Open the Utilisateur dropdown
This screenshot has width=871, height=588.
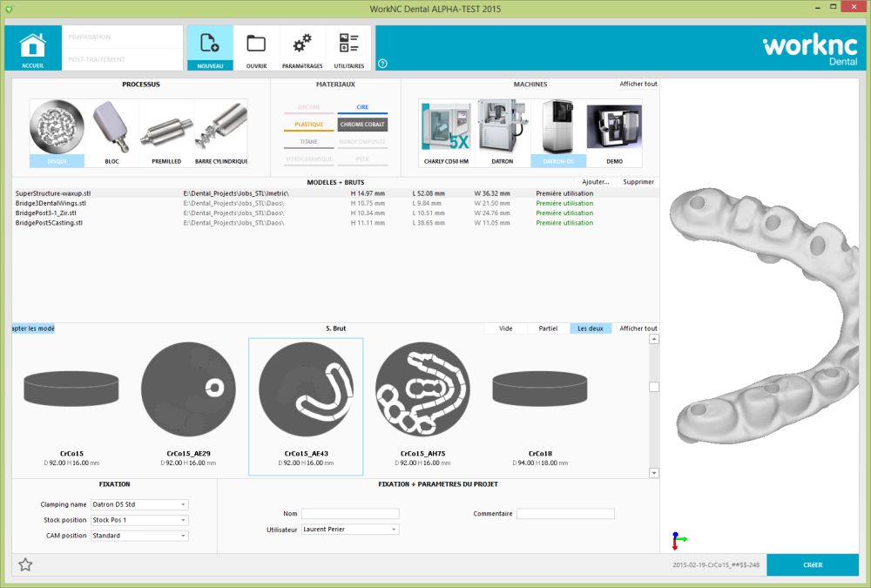[x=350, y=529]
